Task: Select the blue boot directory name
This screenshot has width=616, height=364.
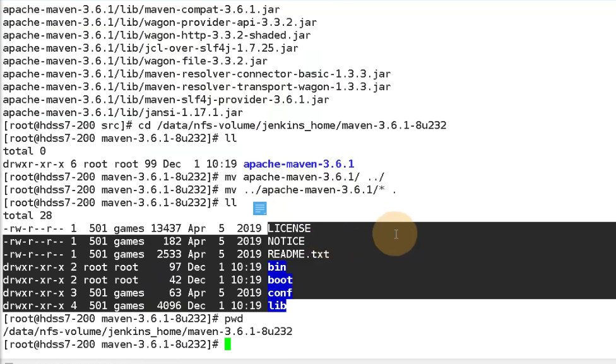Action: (280, 280)
